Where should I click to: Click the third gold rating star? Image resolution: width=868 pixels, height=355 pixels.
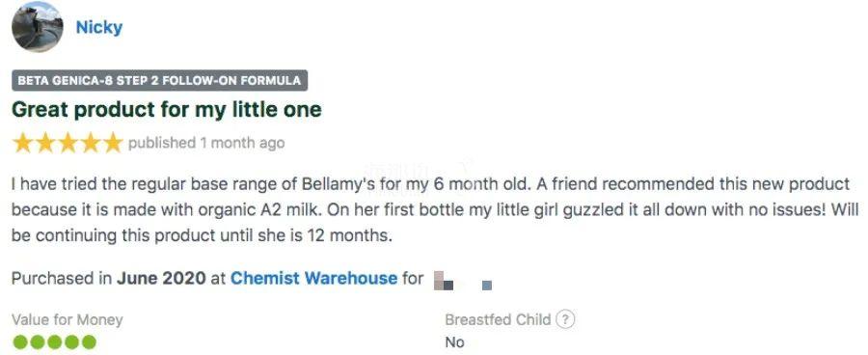[x=68, y=143]
